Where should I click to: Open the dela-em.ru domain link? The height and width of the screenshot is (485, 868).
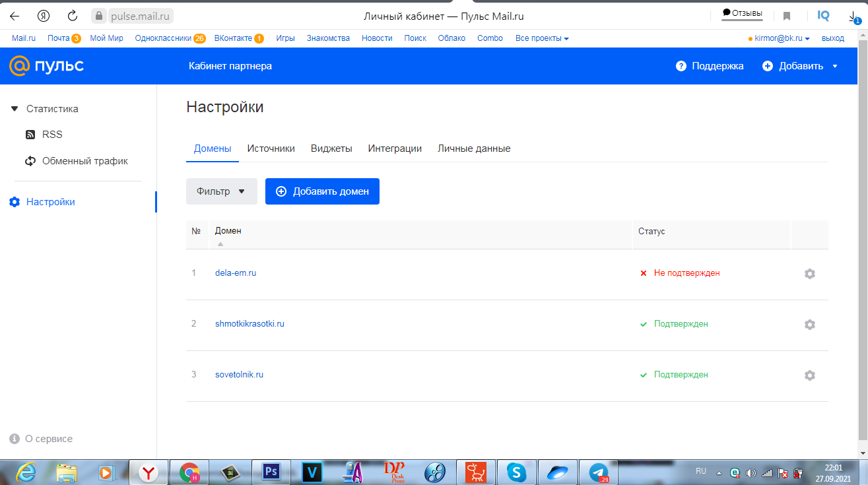tap(236, 273)
